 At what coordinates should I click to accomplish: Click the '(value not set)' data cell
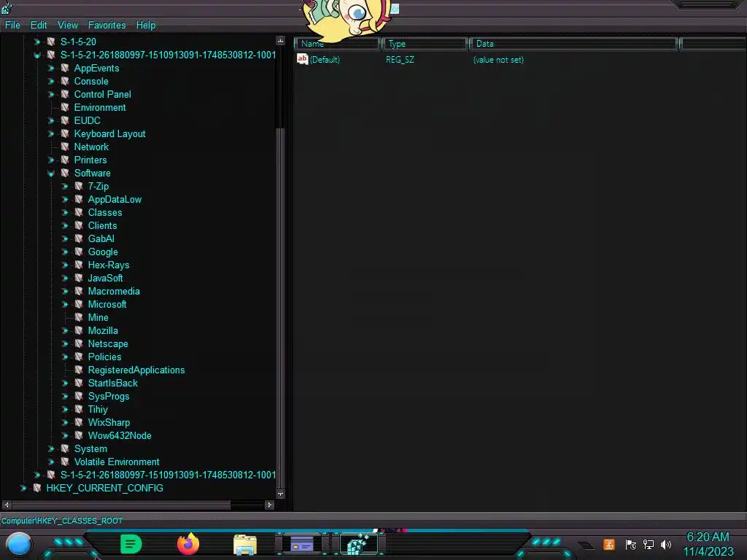[498, 60]
